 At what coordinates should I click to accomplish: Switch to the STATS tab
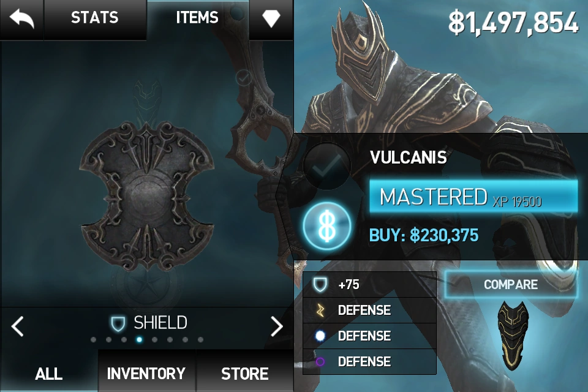[95, 18]
